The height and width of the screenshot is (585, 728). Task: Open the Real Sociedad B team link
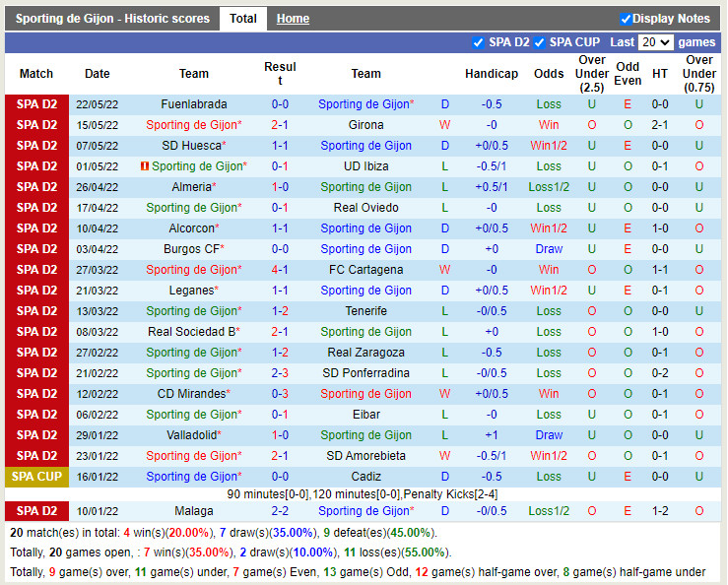(192, 332)
